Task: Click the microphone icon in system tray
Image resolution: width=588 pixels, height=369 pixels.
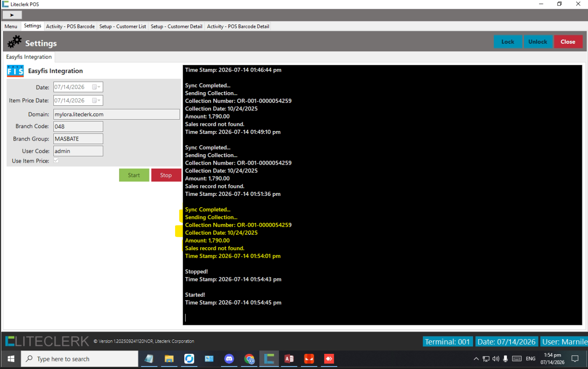Action: 506,359
